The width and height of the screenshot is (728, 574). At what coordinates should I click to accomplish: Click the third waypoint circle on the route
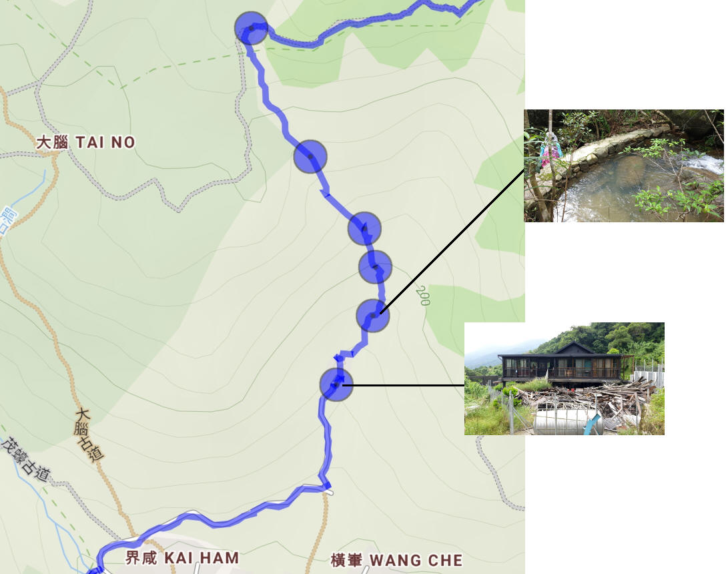tap(364, 228)
